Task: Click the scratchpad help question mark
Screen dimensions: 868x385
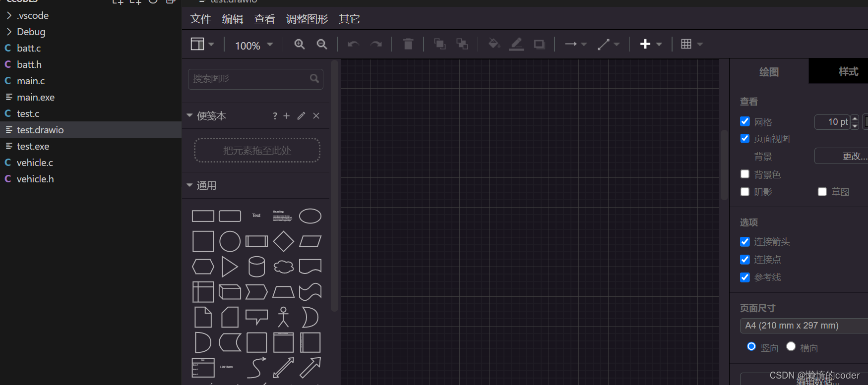Action: pyautogui.click(x=275, y=115)
